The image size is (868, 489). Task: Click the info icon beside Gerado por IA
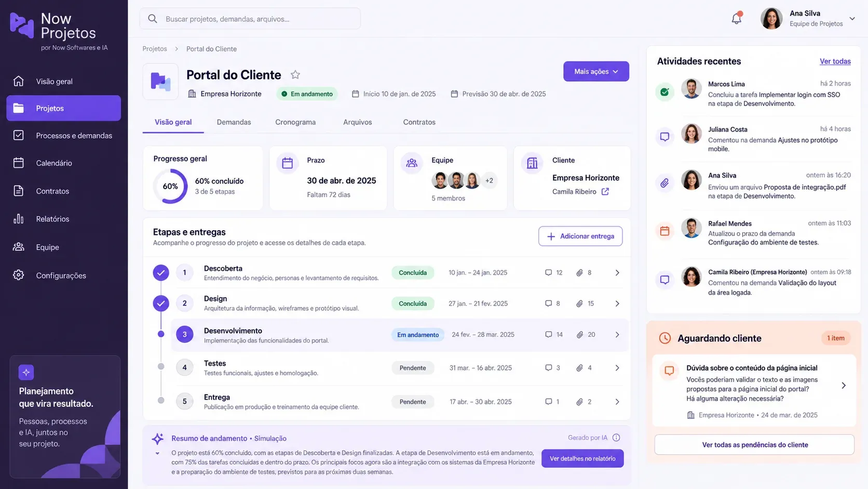(x=616, y=438)
